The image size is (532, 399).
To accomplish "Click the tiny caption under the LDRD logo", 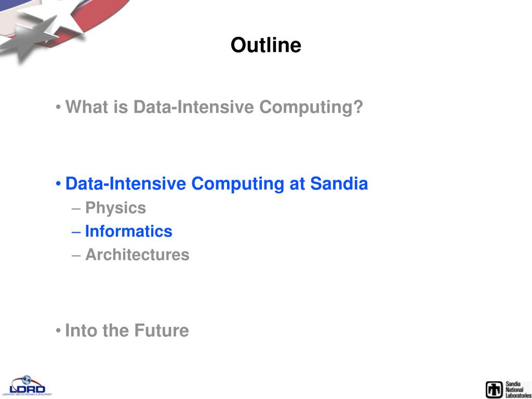I will pyautogui.click(x=27, y=395).
